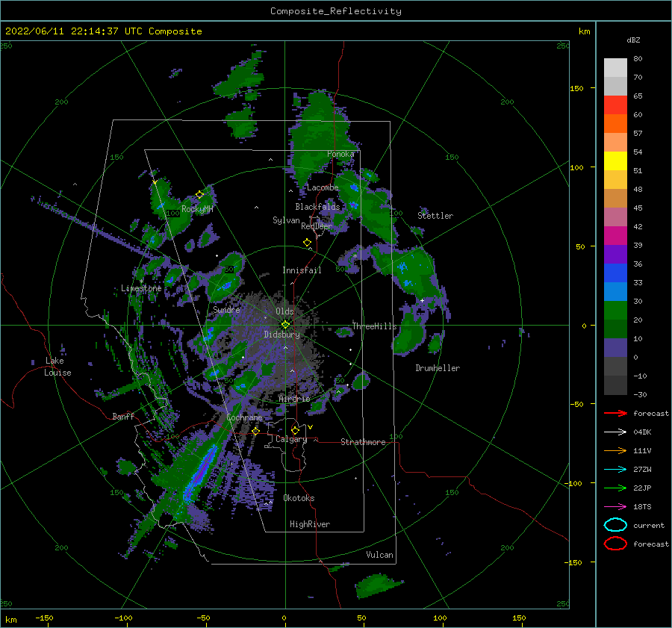
Task: Click the cyan current ellipse in legend
Action: 615,525
